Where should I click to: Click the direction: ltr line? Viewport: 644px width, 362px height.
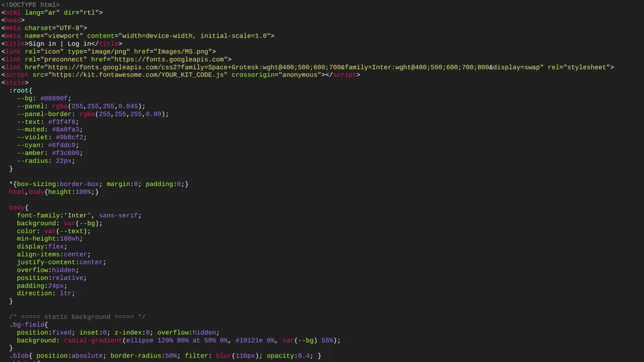[46, 294]
